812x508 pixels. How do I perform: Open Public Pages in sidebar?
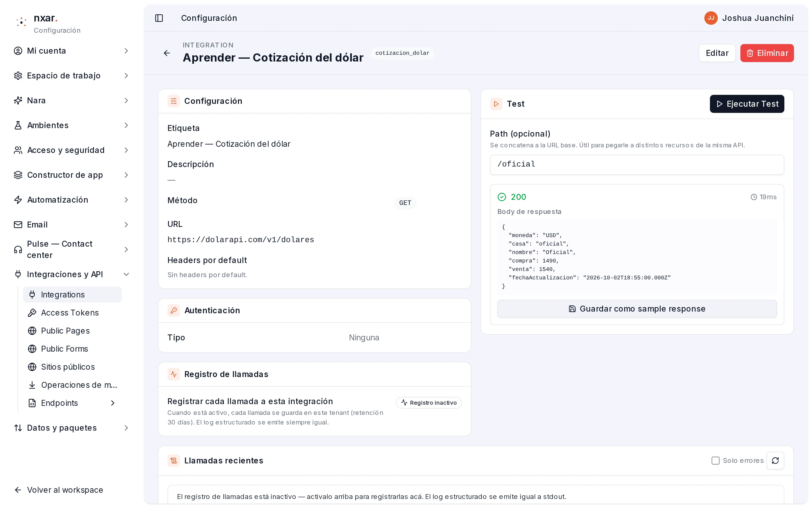coord(72,331)
